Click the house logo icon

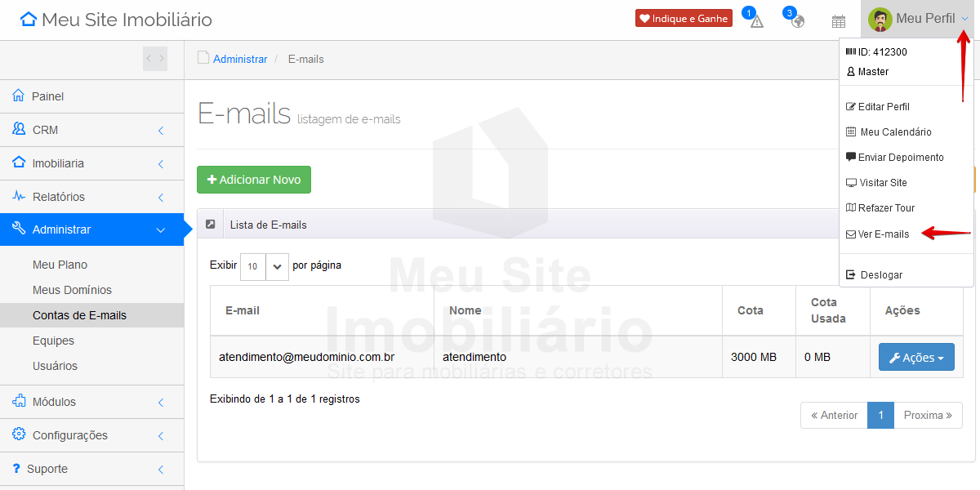tap(29, 20)
